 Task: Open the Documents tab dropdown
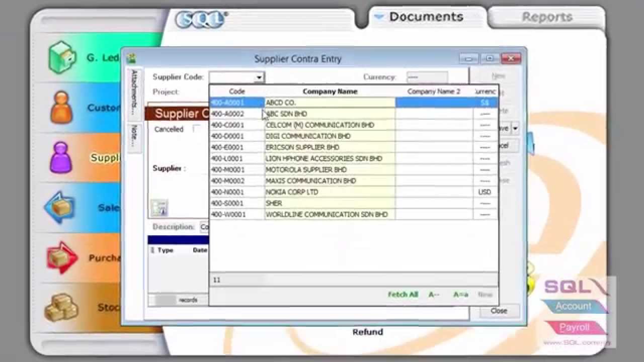coord(379,17)
